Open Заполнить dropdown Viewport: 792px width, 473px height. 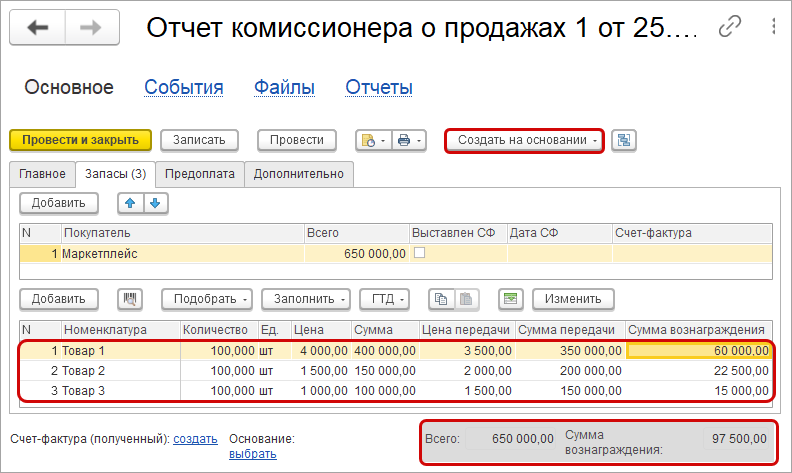click(x=306, y=299)
